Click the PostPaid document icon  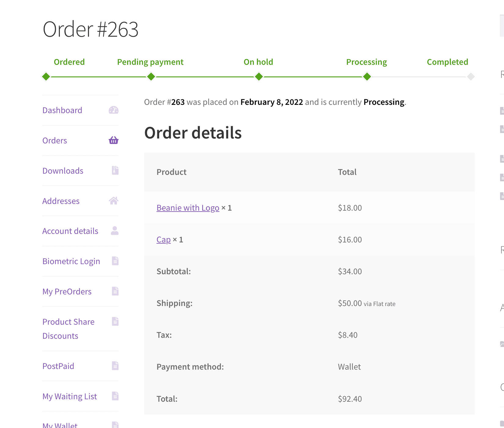pos(115,366)
